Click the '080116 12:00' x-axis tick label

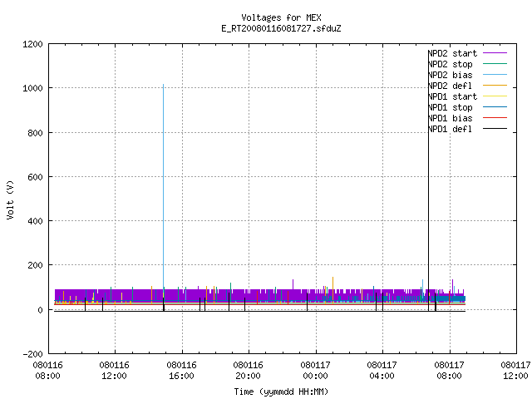click(115, 371)
